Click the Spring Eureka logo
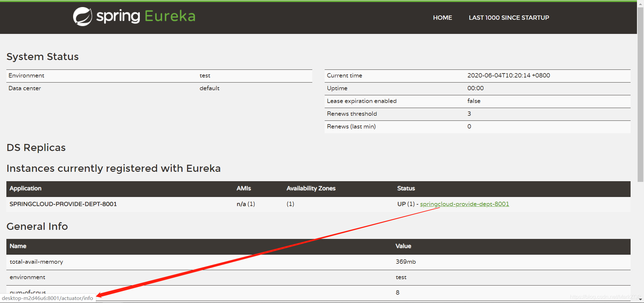The width and height of the screenshot is (644, 303). [x=134, y=16]
